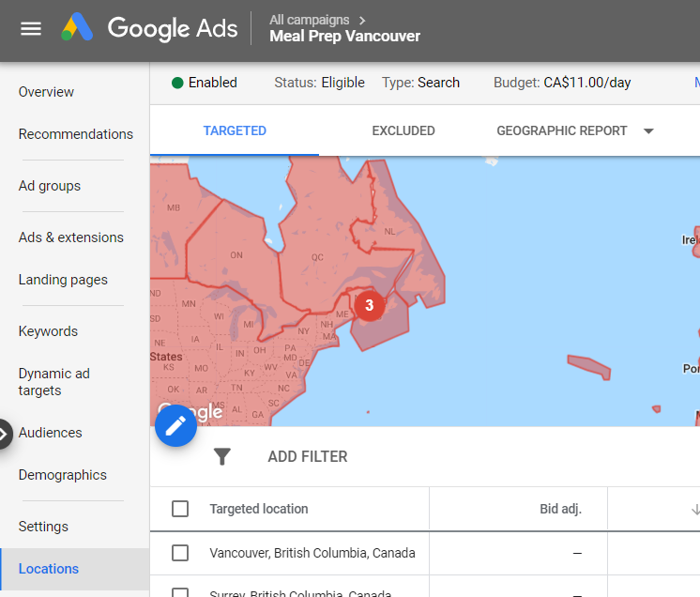700x597 pixels.
Task: Open Keywords in the sidebar
Action: click(48, 331)
